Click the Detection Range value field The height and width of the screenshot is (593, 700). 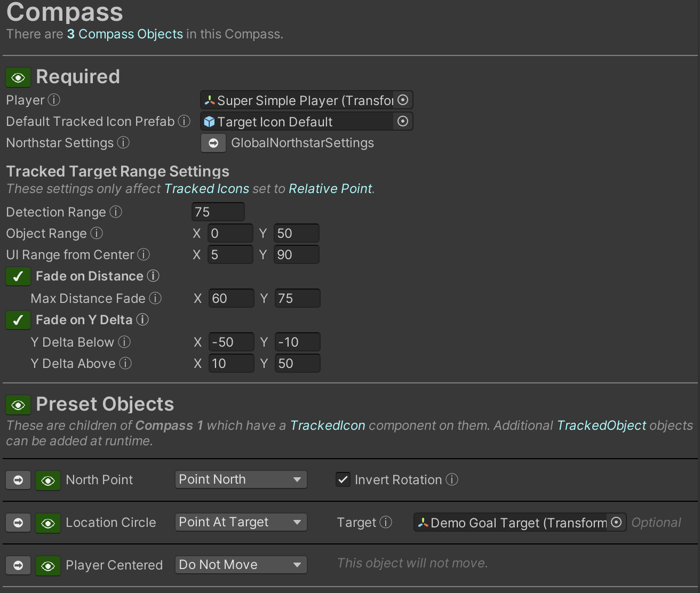pyautogui.click(x=218, y=212)
